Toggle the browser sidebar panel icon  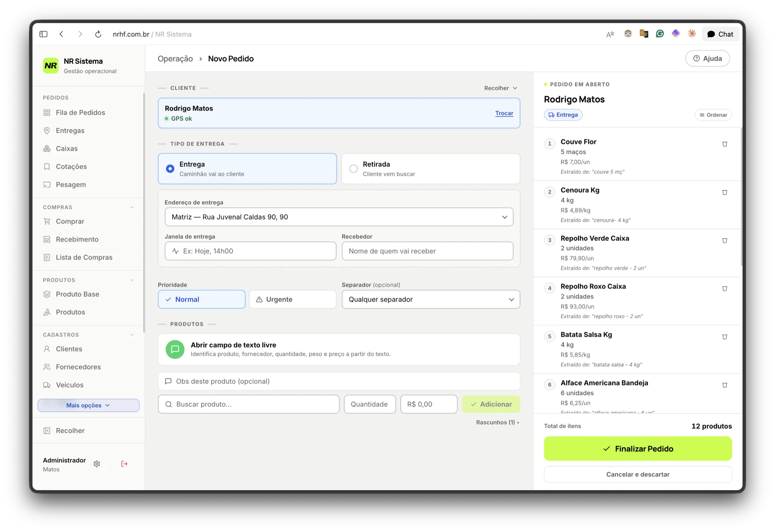[x=43, y=34]
